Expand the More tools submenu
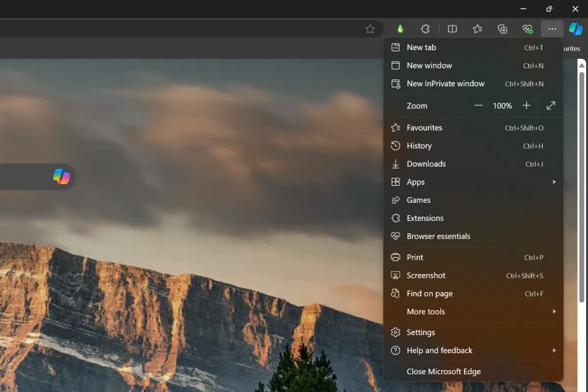This screenshot has height=392, width=588. pos(426,311)
